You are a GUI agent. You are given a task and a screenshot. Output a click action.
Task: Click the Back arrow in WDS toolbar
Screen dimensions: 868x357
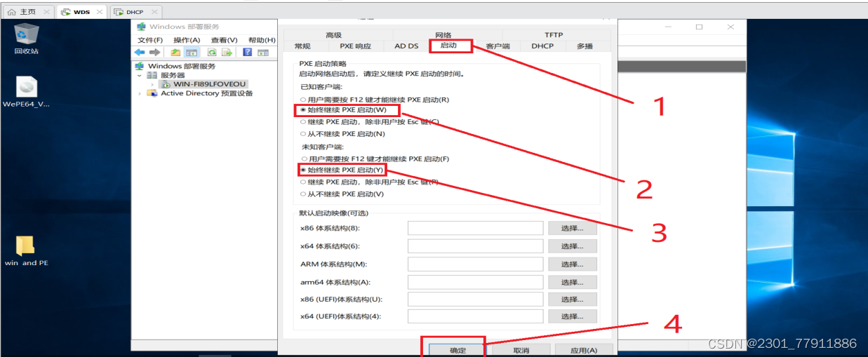[x=140, y=52]
